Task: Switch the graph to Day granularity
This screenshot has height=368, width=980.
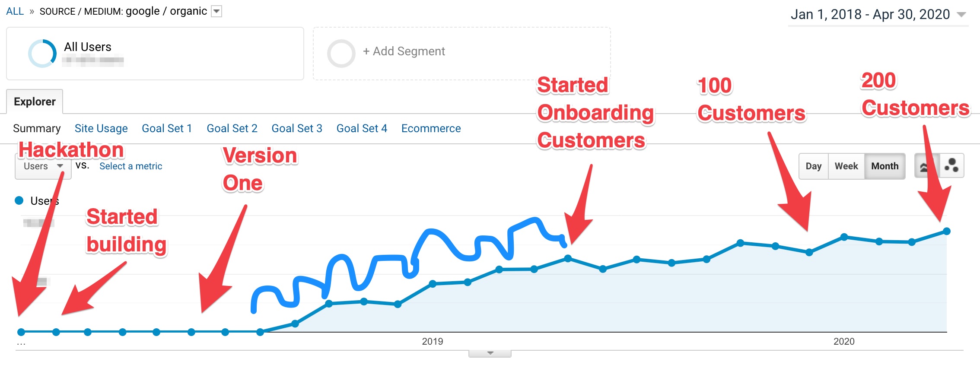Action: [814, 166]
